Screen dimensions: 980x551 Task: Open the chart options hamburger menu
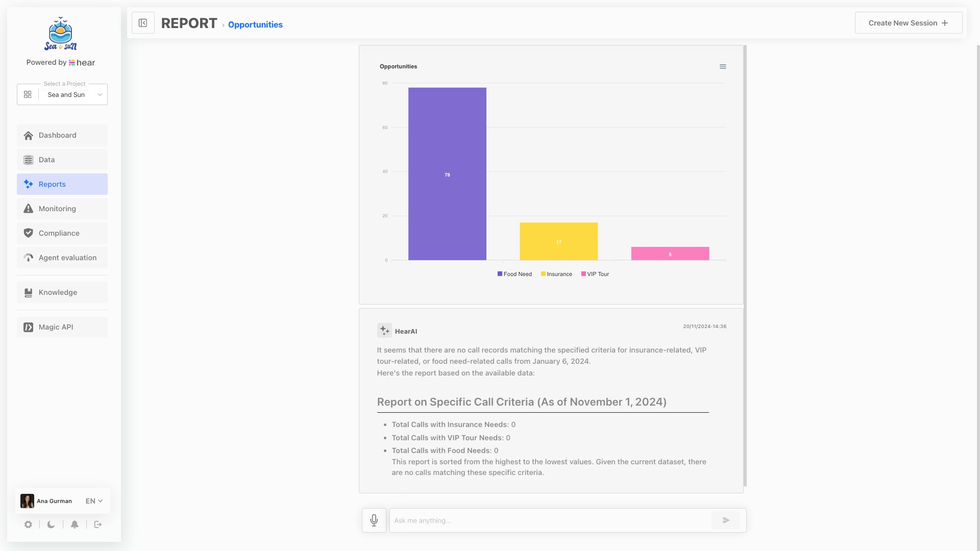point(723,66)
